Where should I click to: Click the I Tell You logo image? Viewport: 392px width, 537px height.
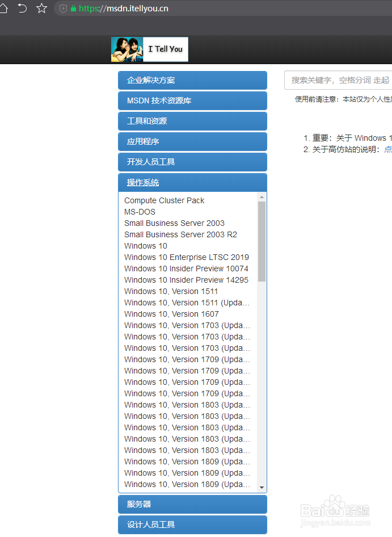pos(150,49)
